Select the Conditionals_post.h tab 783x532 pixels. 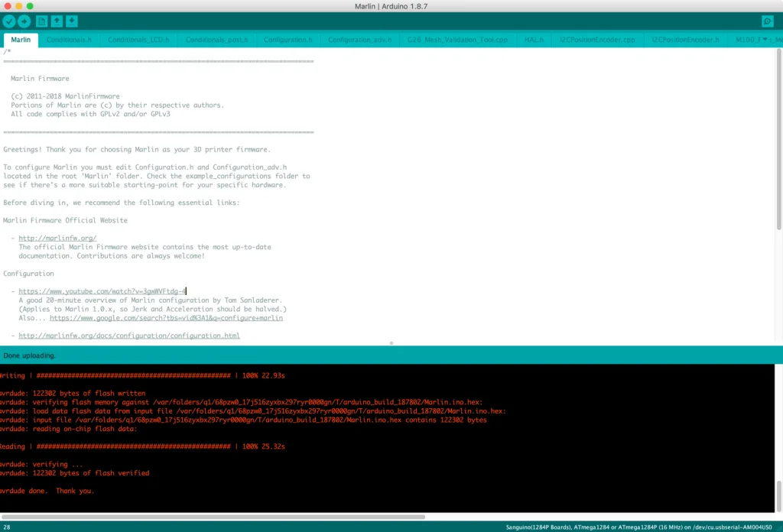pyautogui.click(x=216, y=40)
